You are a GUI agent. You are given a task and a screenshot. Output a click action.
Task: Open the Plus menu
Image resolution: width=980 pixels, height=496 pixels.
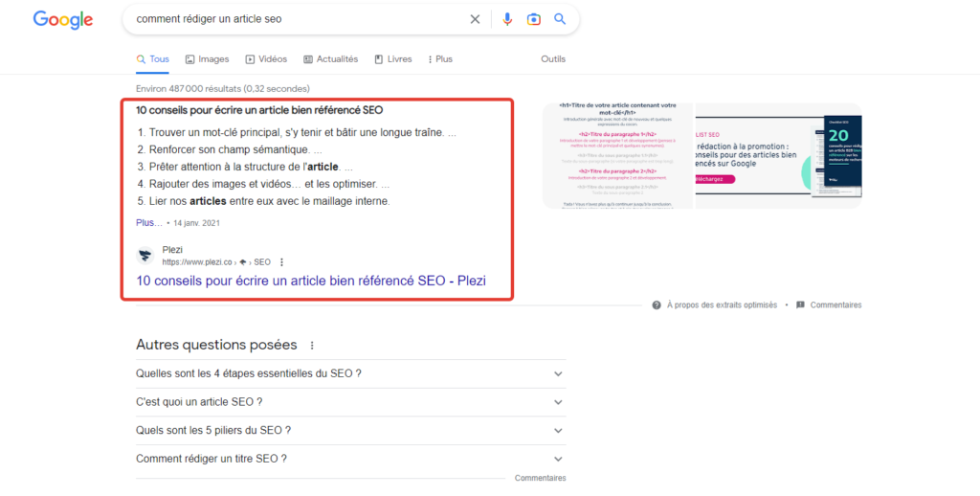pos(440,59)
